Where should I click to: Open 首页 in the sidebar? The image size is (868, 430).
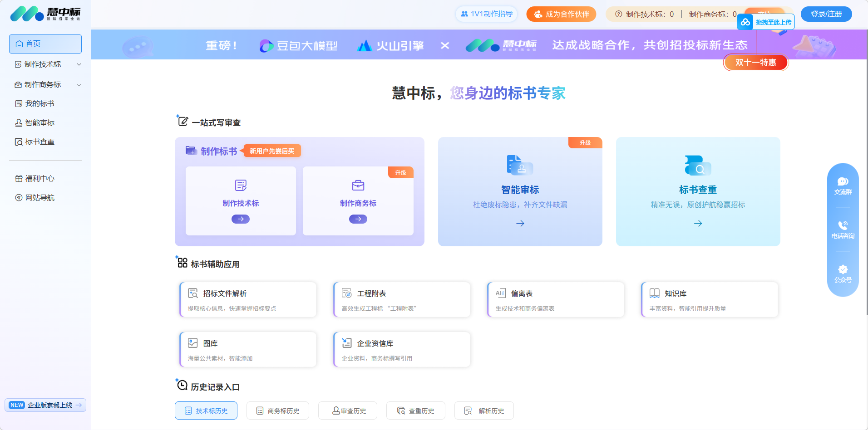[x=45, y=44]
